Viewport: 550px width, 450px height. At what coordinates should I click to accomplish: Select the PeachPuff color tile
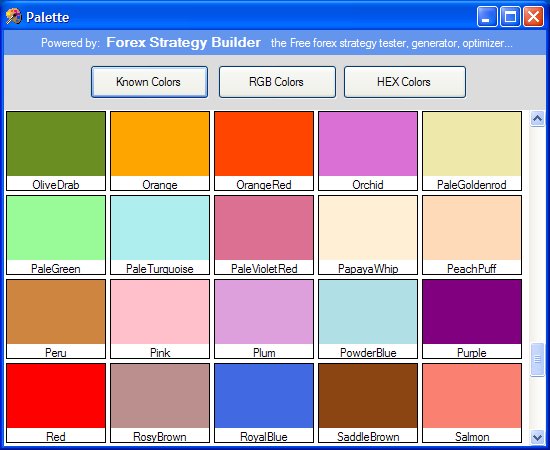point(472,235)
